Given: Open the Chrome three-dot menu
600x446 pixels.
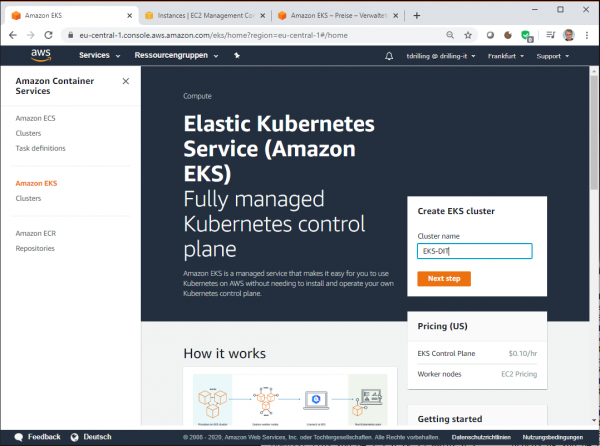Looking at the screenshot, I should pyautogui.click(x=587, y=35).
